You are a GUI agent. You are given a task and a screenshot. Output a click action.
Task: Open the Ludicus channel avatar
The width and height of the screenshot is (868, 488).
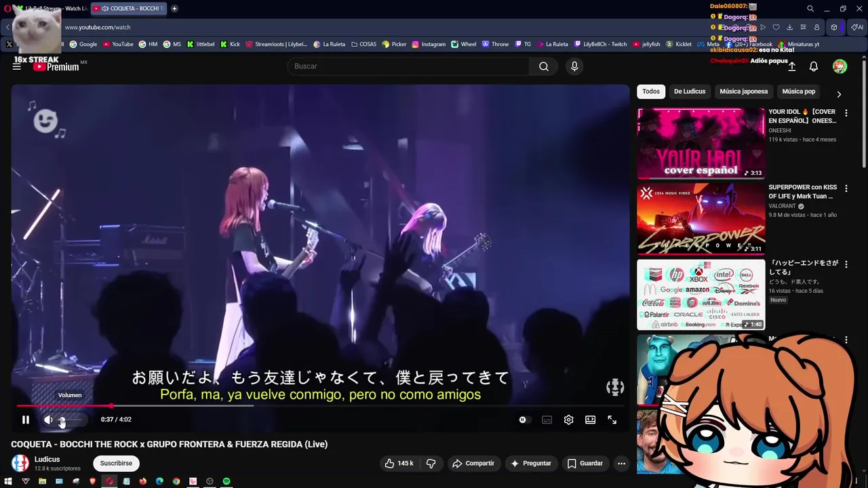(x=20, y=464)
